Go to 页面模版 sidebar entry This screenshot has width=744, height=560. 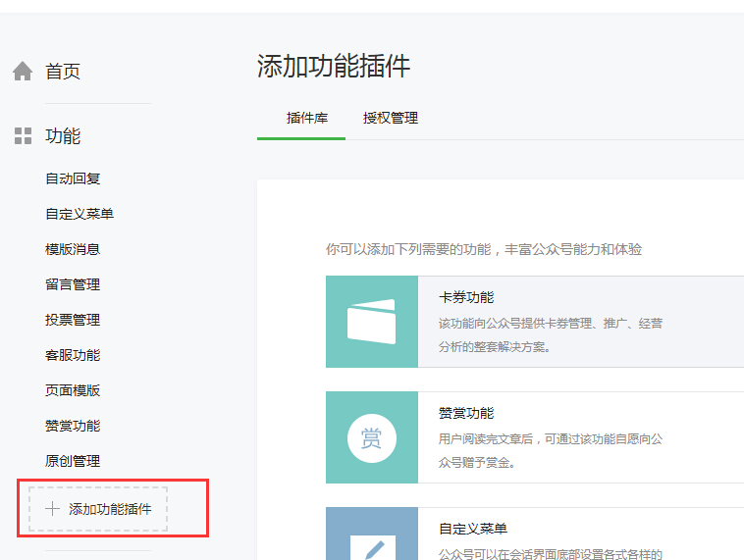[x=73, y=390]
